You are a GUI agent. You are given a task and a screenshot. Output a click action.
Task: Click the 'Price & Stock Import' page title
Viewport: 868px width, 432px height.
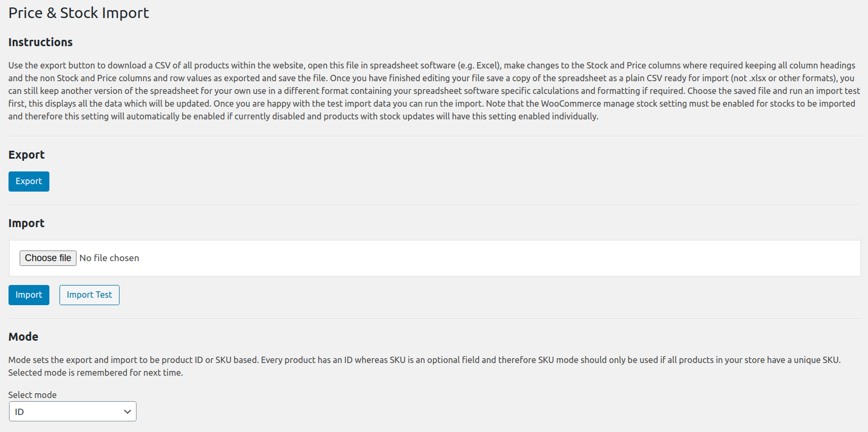click(79, 13)
